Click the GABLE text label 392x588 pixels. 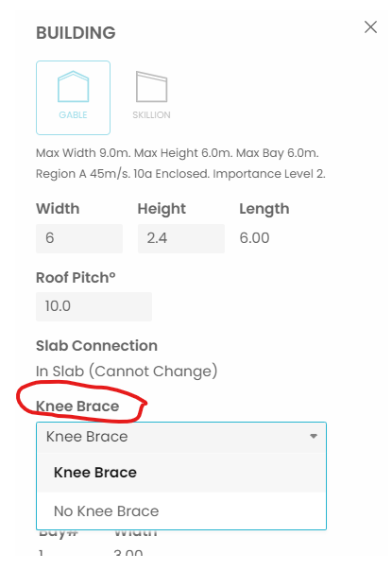click(x=73, y=114)
